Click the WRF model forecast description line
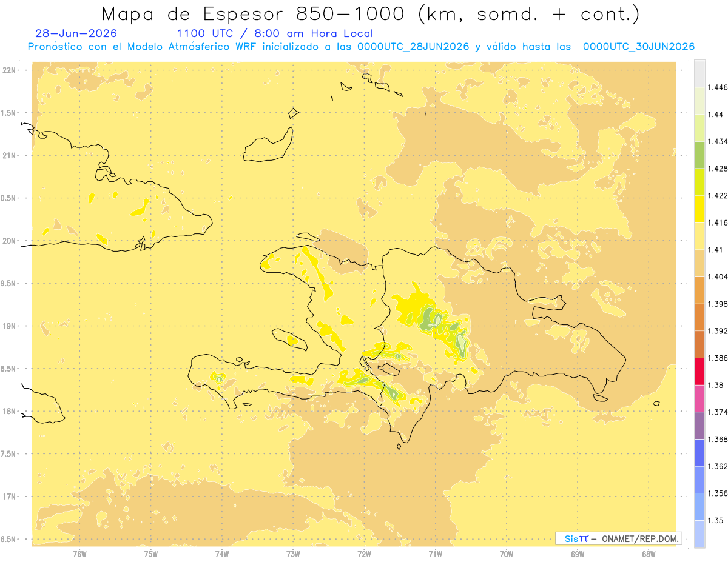 point(361,47)
